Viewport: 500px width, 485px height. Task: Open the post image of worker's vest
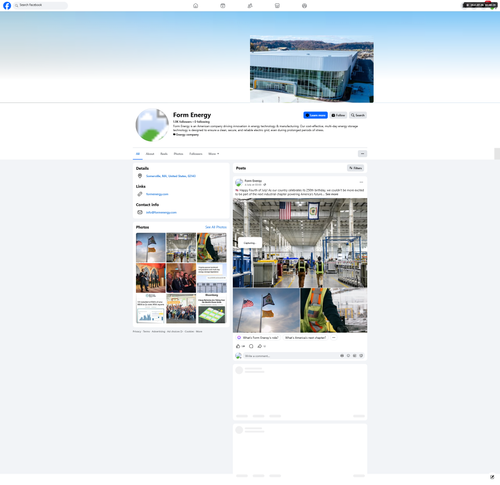[x=334, y=310]
